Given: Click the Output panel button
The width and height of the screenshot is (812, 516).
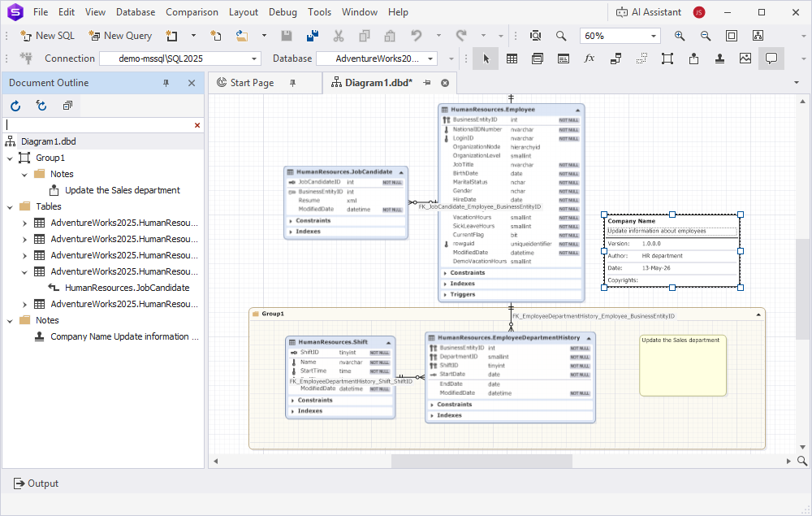Looking at the screenshot, I should pyautogui.click(x=36, y=483).
